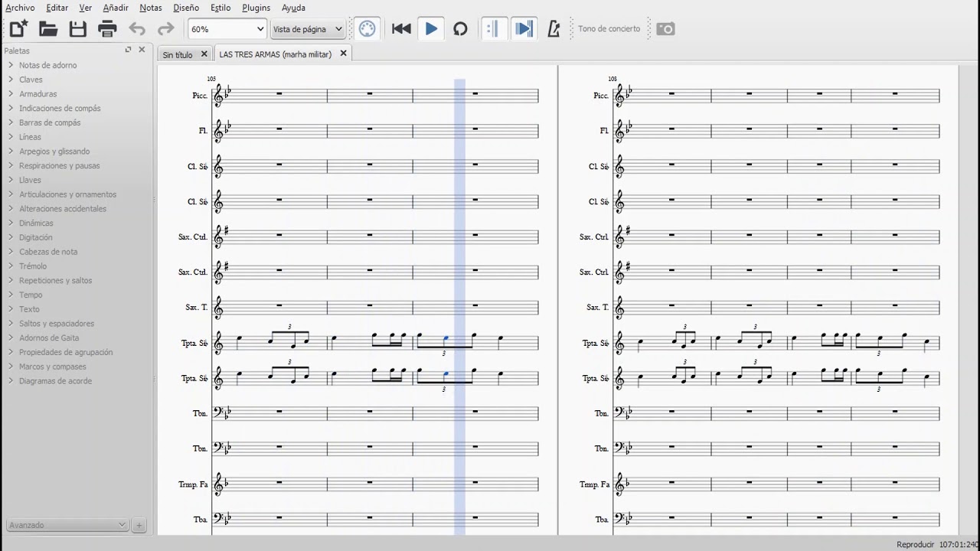
Task: Add a workspace with the plus button
Action: tap(139, 525)
